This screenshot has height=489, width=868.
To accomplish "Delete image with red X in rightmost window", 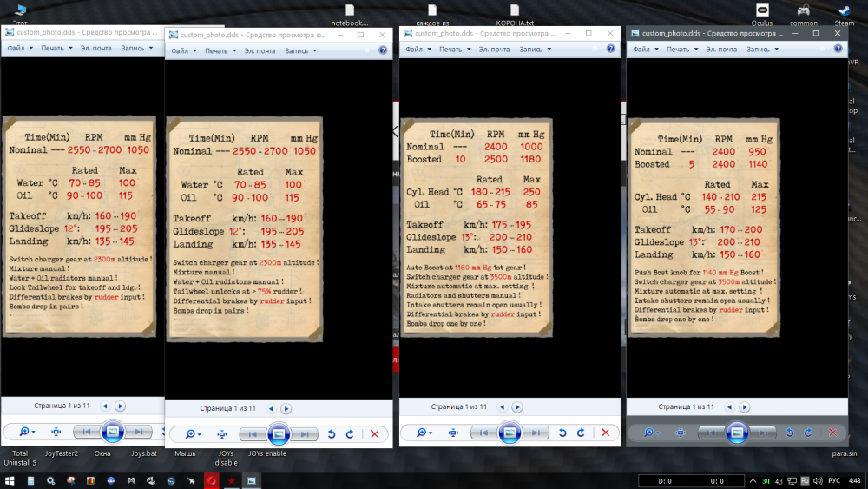I will coord(832,433).
